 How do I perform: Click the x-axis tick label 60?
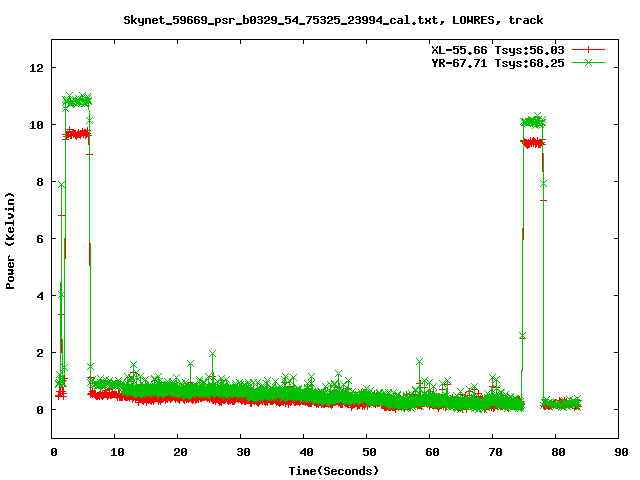tap(432, 452)
